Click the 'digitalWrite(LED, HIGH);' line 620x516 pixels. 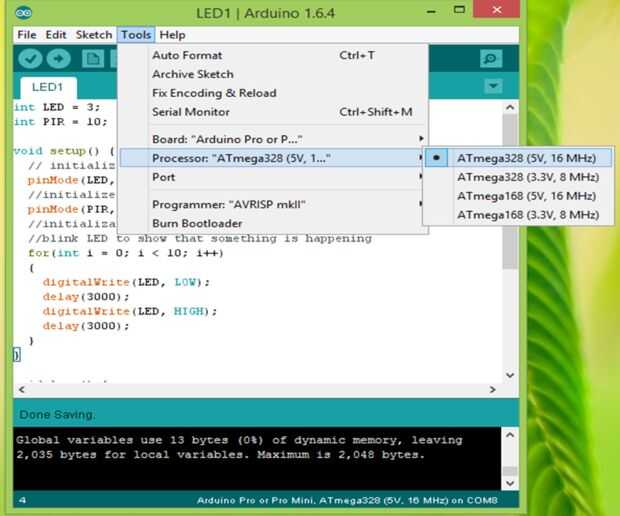point(129,312)
